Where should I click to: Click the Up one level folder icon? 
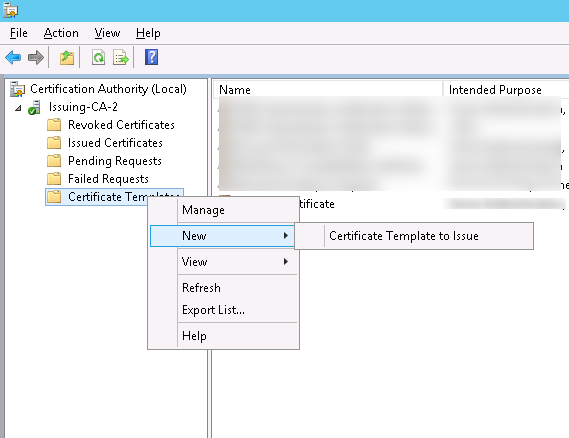coord(67,57)
